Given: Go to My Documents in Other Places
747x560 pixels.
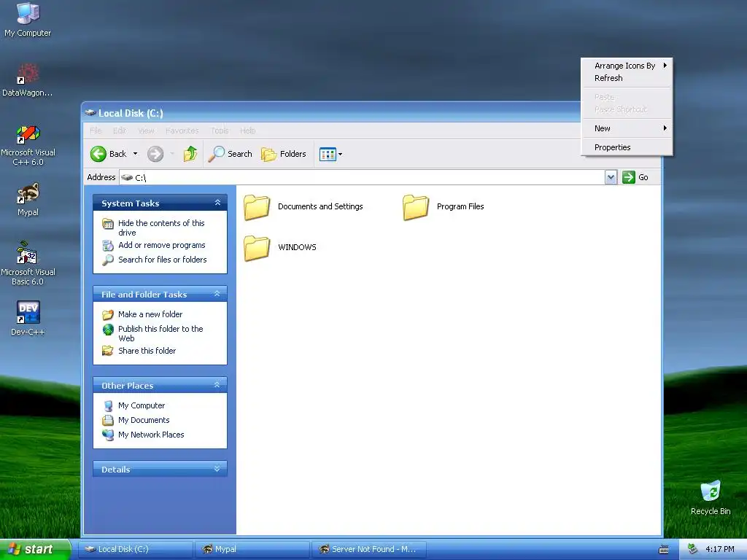Looking at the screenshot, I should (144, 420).
